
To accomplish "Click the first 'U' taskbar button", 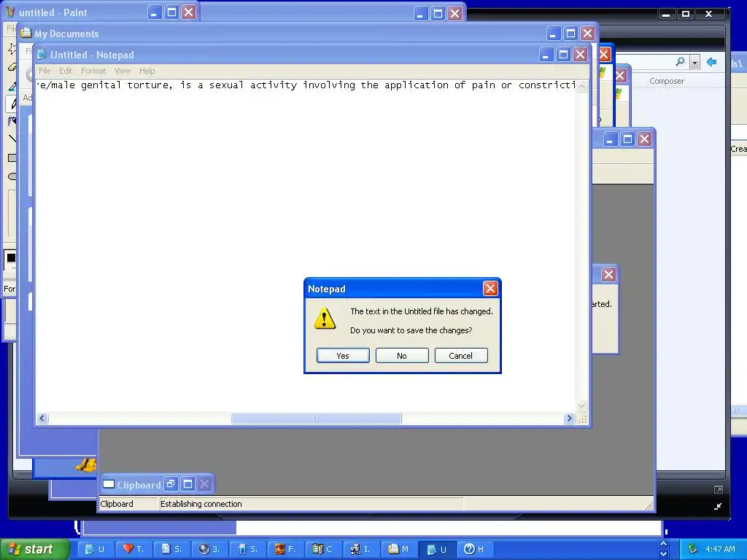I will [x=96, y=549].
